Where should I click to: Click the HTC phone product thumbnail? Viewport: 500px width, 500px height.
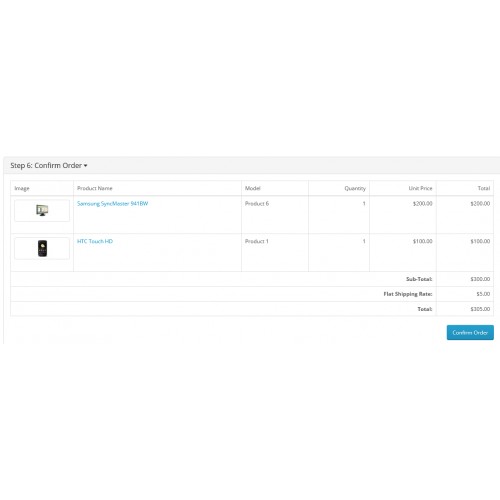coord(42,248)
